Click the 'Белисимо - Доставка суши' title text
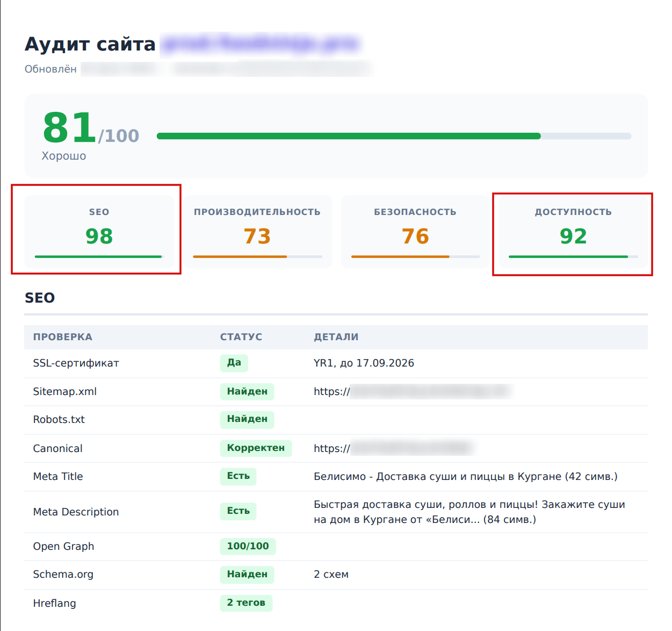The height and width of the screenshot is (631, 672). point(466,476)
